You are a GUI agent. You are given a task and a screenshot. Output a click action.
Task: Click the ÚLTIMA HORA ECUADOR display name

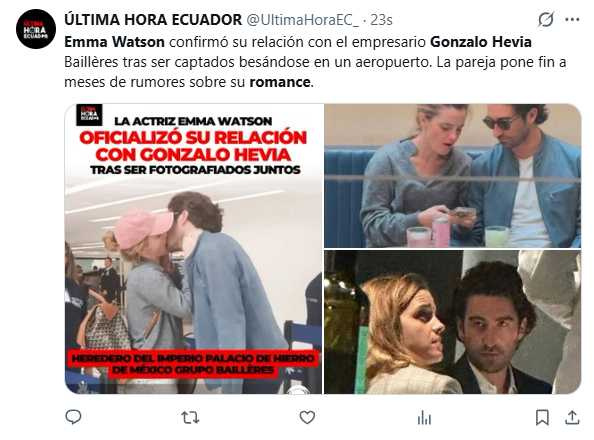coord(153,20)
